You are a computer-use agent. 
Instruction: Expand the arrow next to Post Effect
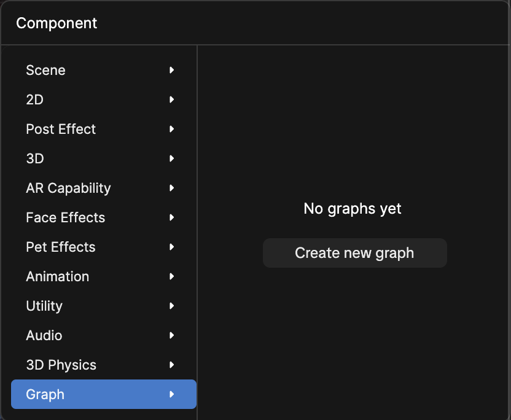(172, 129)
